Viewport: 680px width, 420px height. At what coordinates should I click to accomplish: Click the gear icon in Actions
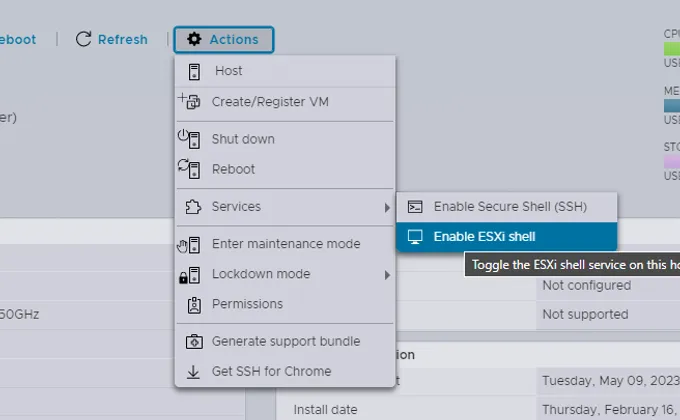point(194,39)
